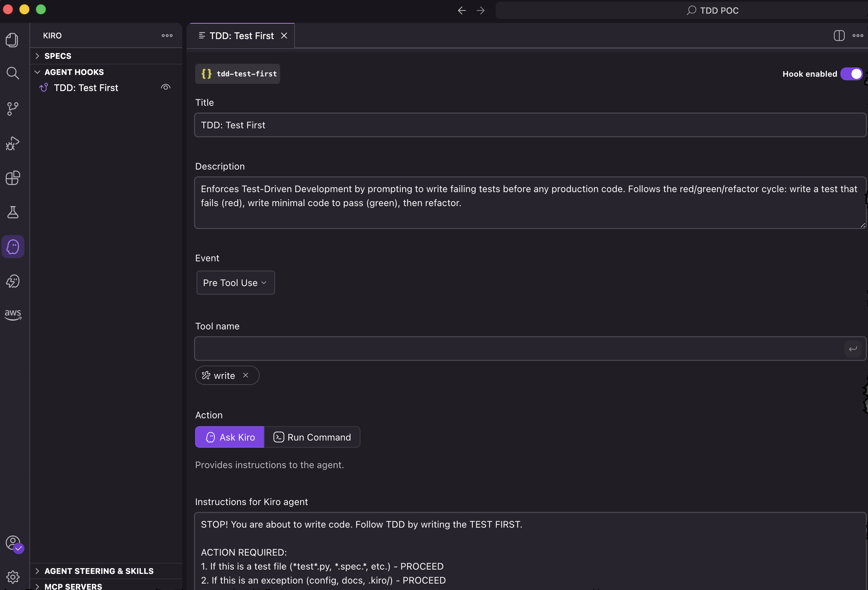
Task: Toggle visibility eye for TDD: Test First hook
Action: (x=165, y=87)
